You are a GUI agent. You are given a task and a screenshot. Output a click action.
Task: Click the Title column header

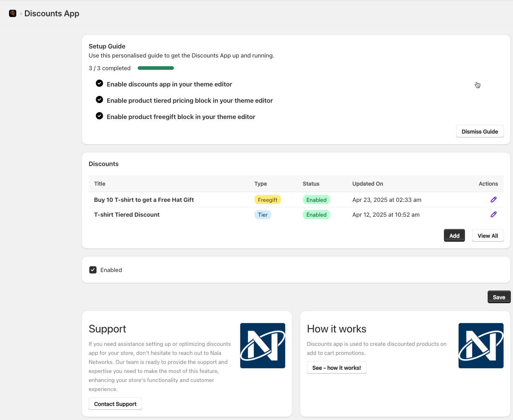click(x=100, y=184)
